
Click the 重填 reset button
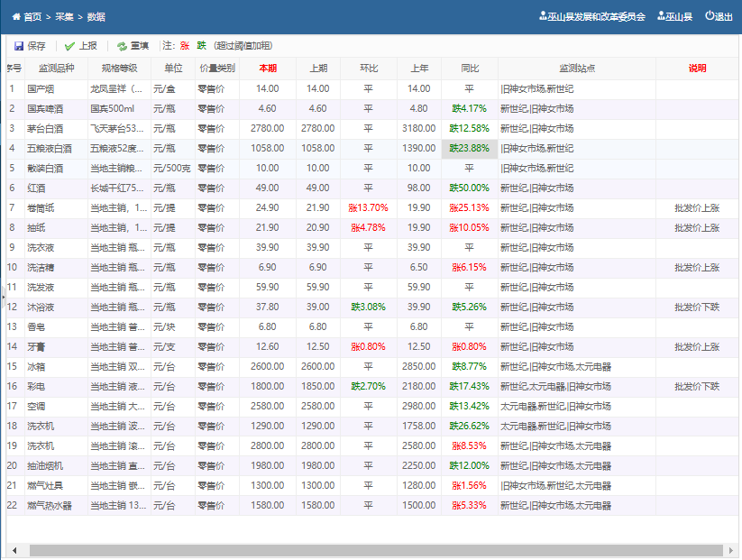[133, 46]
